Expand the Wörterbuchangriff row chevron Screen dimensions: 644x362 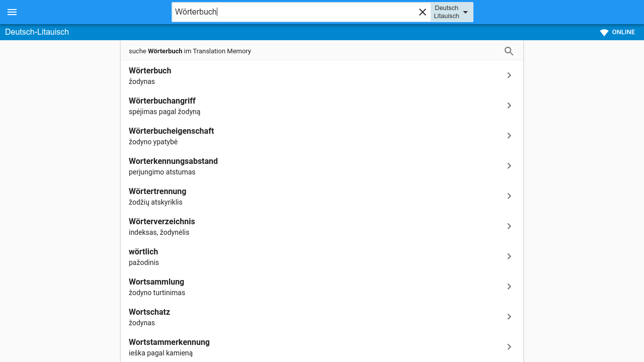(x=509, y=106)
